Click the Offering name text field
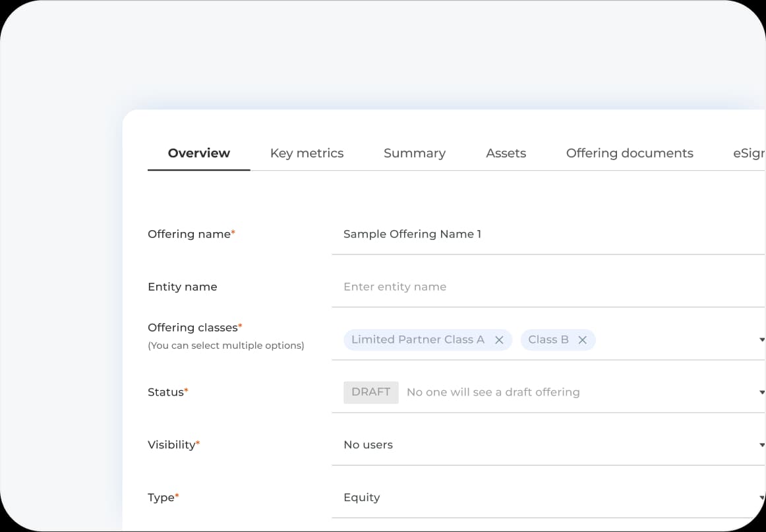This screenshot has height=532, width=766. [x=547, y=234]
